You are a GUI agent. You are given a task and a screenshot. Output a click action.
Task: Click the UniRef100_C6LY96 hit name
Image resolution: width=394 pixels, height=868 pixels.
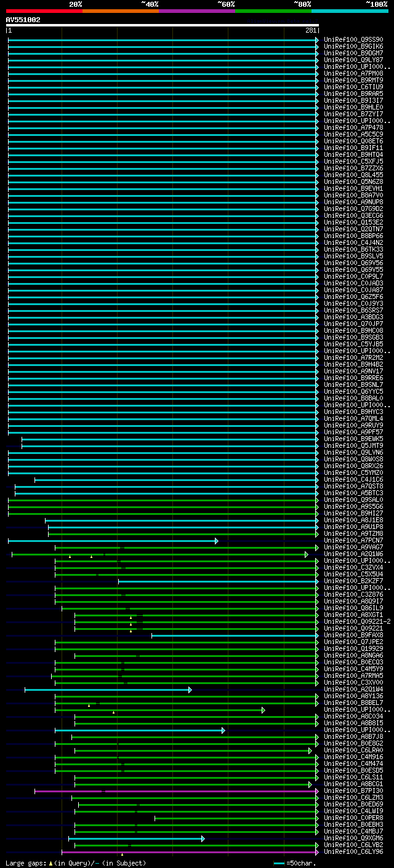pyautogui.click(x=353, y=852)
